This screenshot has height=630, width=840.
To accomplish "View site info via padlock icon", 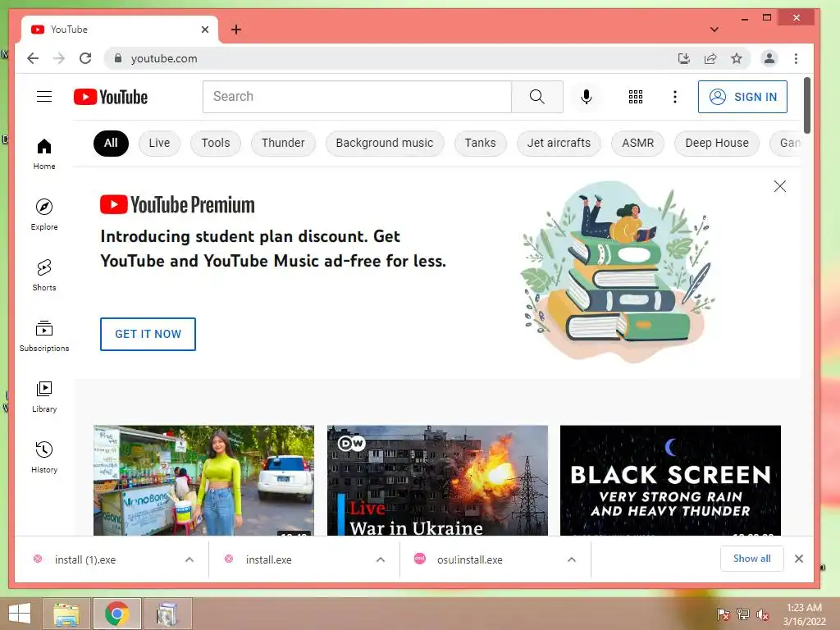I will (x=118, y=58).
